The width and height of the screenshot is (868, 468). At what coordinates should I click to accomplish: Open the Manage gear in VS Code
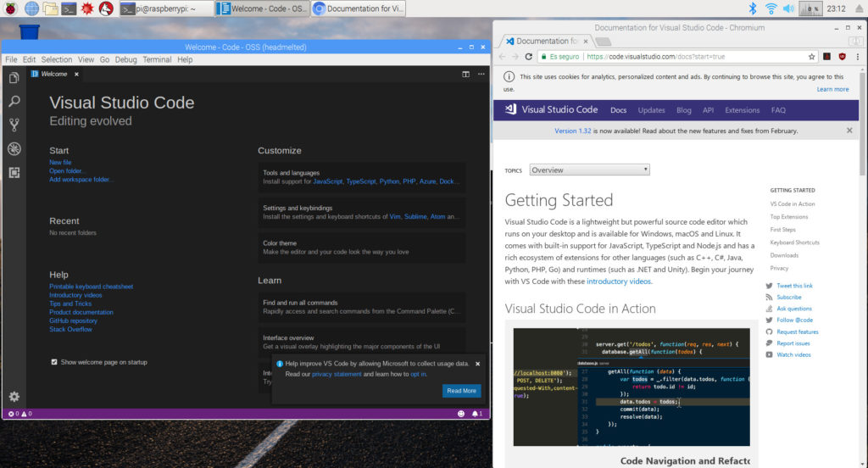[x=14, y=396]
